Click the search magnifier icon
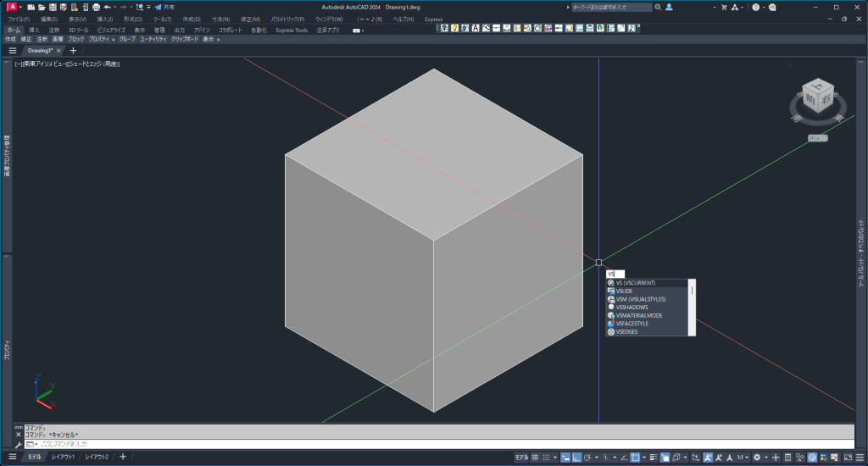Screen dimensions: 868x466 [658, 7]
